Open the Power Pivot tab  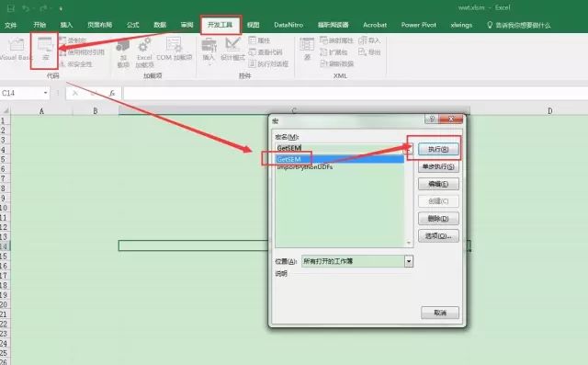click(419, 25)
